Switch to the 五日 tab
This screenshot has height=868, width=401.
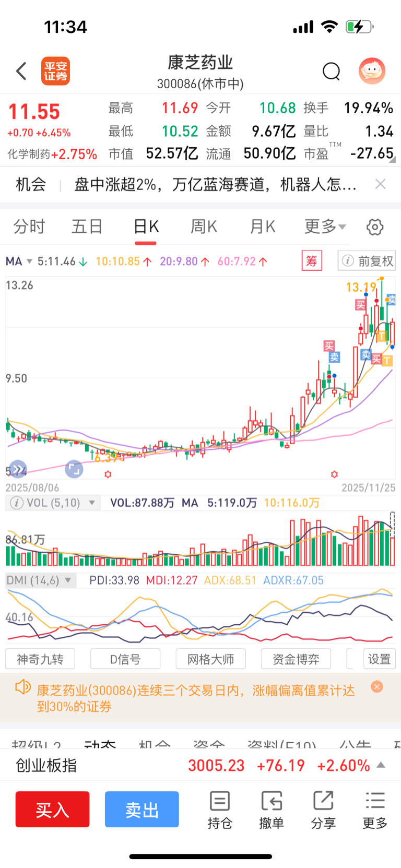click(x=87, y=227)
